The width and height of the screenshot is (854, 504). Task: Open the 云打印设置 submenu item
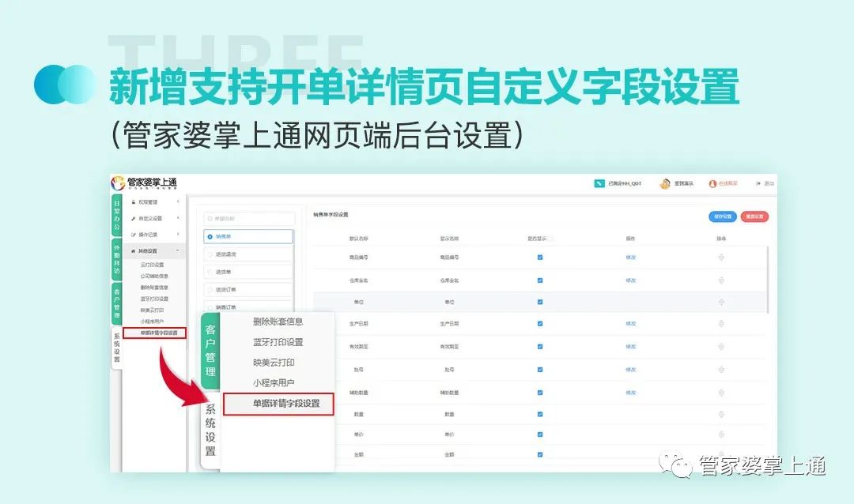point(152,265)
